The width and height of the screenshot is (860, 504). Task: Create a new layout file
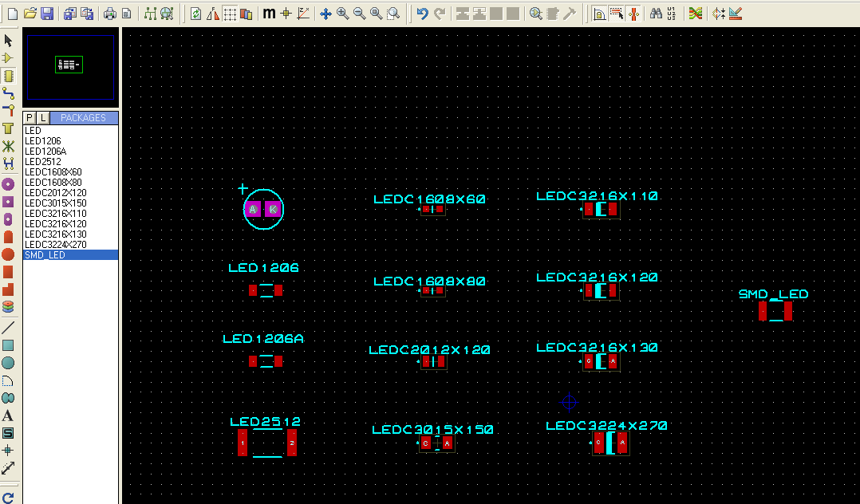(12, 14)
